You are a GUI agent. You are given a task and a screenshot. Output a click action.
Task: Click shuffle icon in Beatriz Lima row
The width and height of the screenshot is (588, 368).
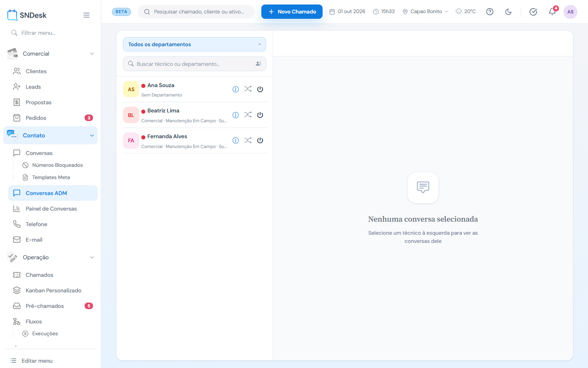click(248, 114)
